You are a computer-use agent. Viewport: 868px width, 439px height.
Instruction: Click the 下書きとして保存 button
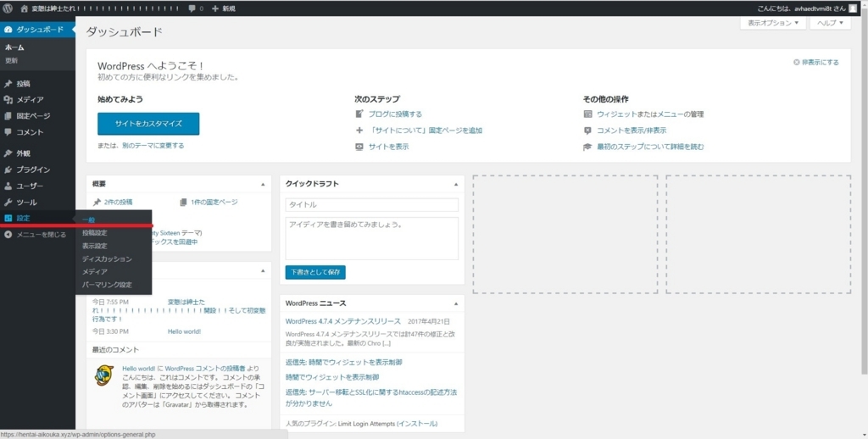tap(315, 272)
